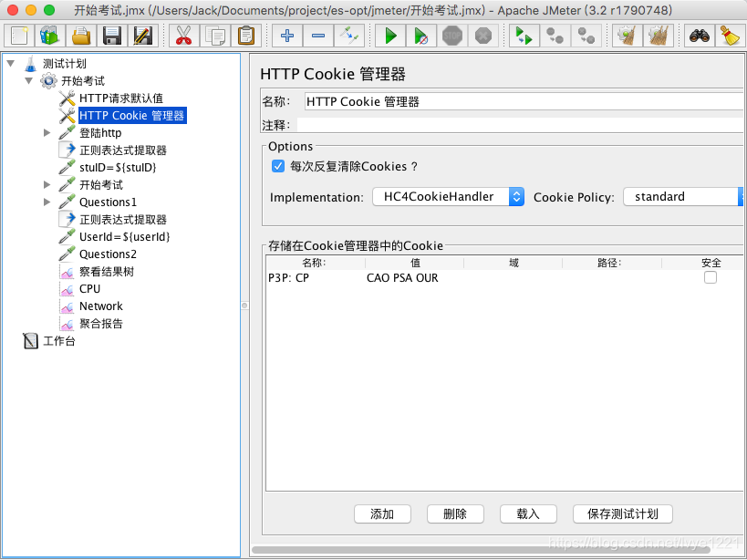Click Remote Start All icon
This screenshot has width=747, height=560.
coord(524,36)
